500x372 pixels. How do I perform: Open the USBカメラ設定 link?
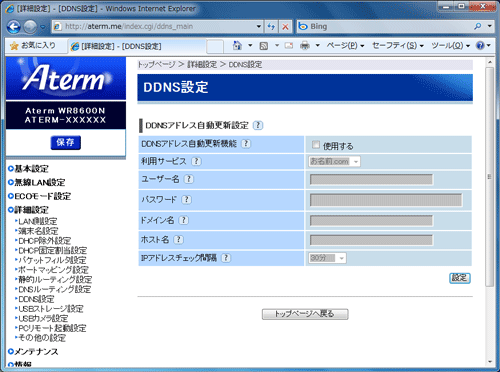coord(43,318)
